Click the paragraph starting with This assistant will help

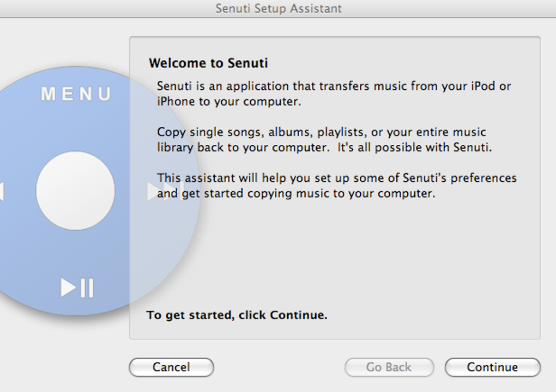coord(336,186)
